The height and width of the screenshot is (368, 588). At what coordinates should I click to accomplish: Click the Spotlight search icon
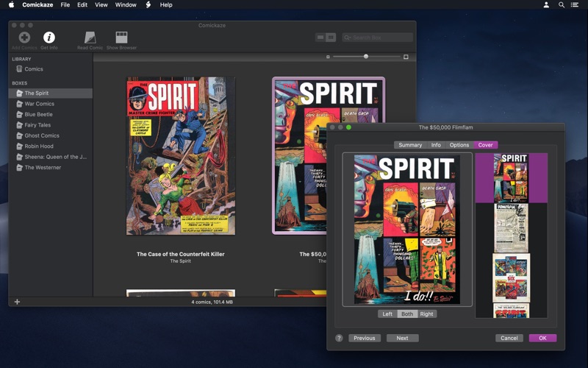[x=562, y=5]
